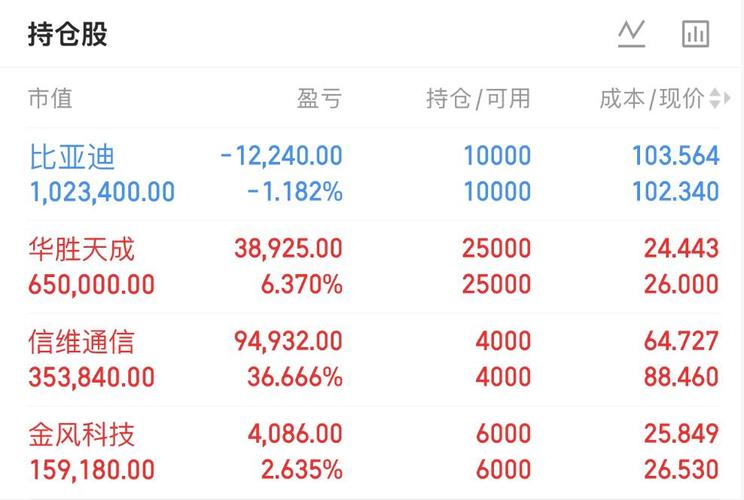Open the 金风科技 stock name

(82, 435)
